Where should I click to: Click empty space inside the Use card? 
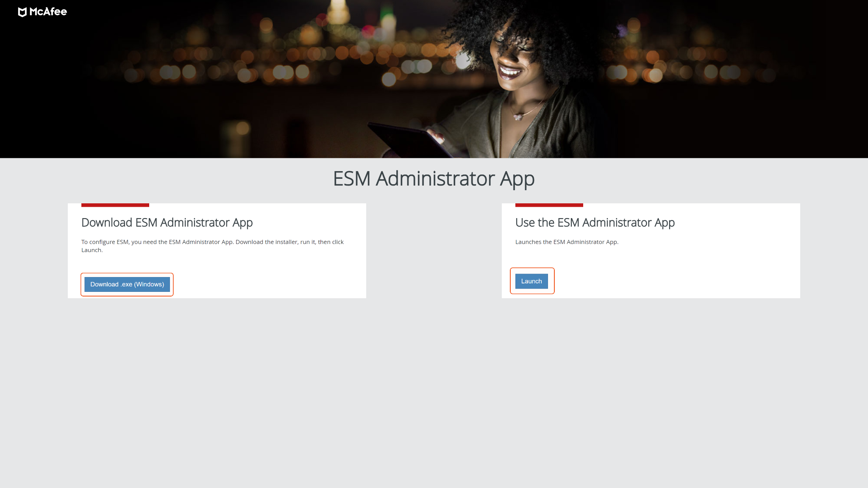(699, 271)
